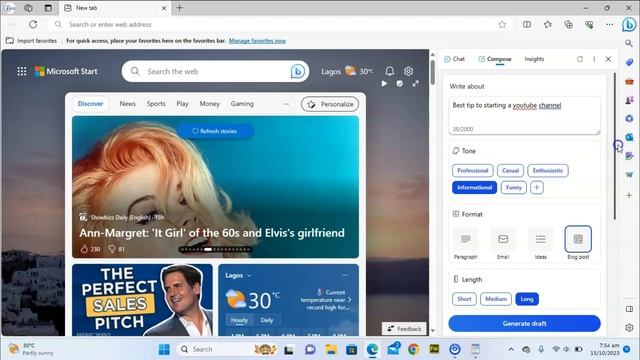Click Import favorites button
The width and height of the screenshot is (640, 360).
point(31,41)
